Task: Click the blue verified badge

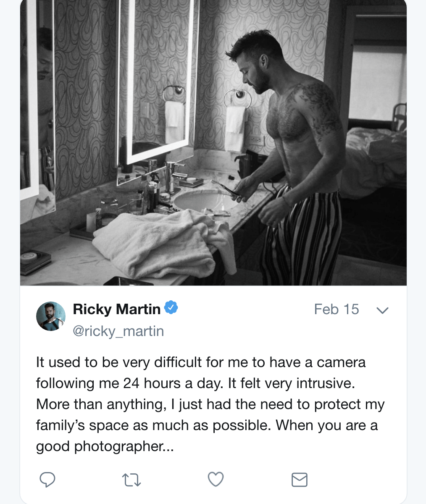Action: (171, 308)
